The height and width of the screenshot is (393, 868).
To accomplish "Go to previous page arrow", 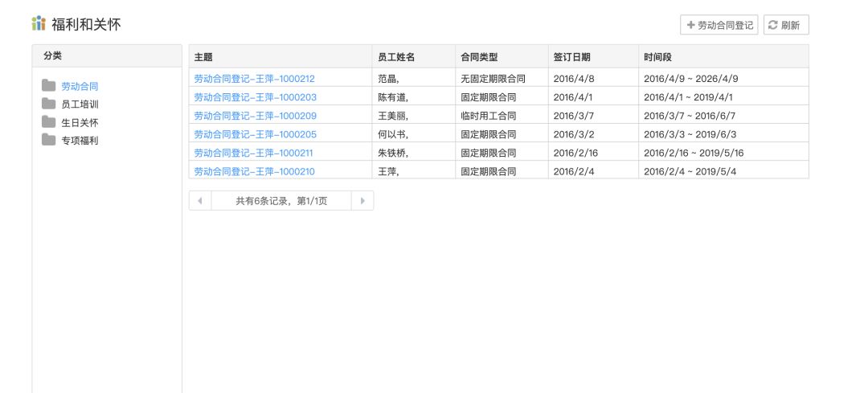I will (200, 200).
